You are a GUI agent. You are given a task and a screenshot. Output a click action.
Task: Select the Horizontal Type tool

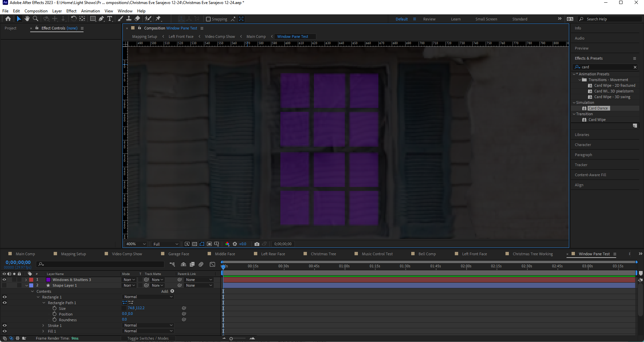[x=110, y=19]
